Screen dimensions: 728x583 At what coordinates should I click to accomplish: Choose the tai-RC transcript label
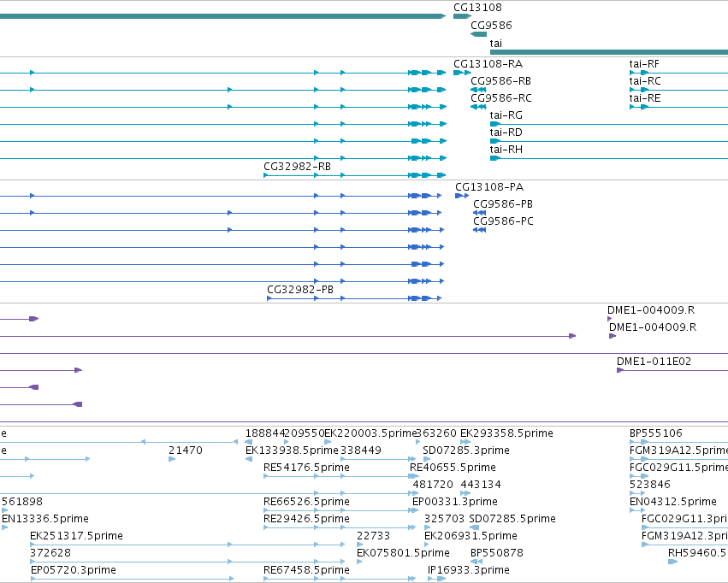click(645, 80)
